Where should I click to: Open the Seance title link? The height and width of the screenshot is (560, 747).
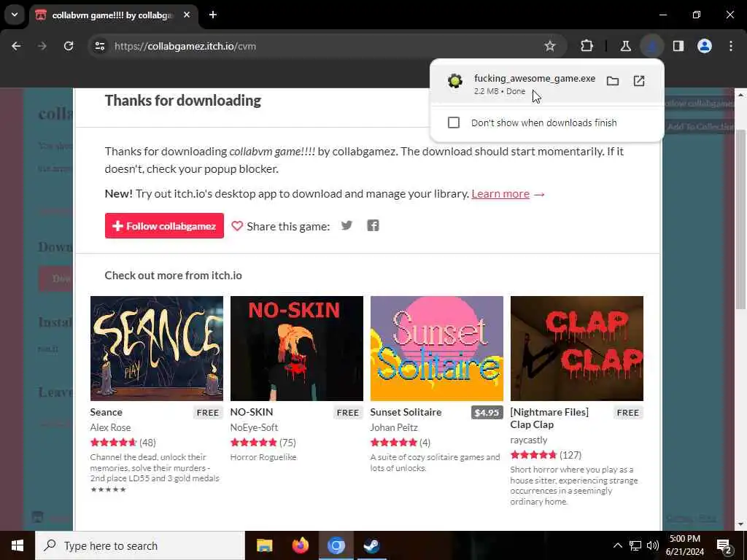(x=107, y=412)
